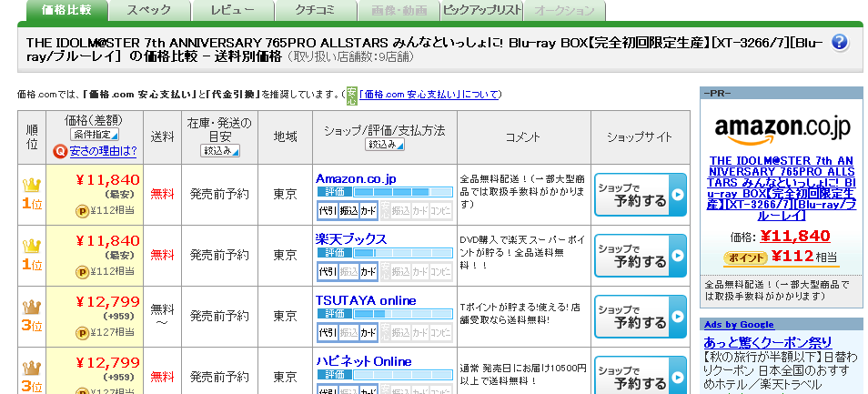868x394 pixels.
Task: Open the Amazon.co.jp shop link
Action: (x=356, y=178)
